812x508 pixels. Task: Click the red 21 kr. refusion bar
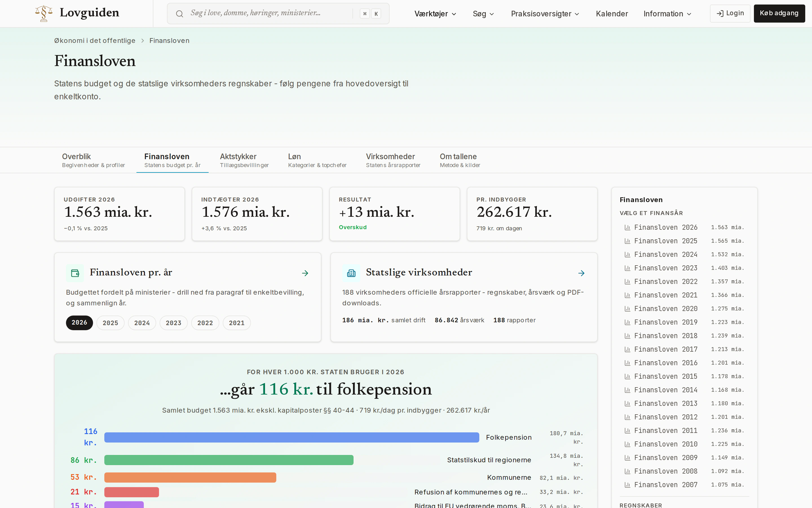click(132, 492)
